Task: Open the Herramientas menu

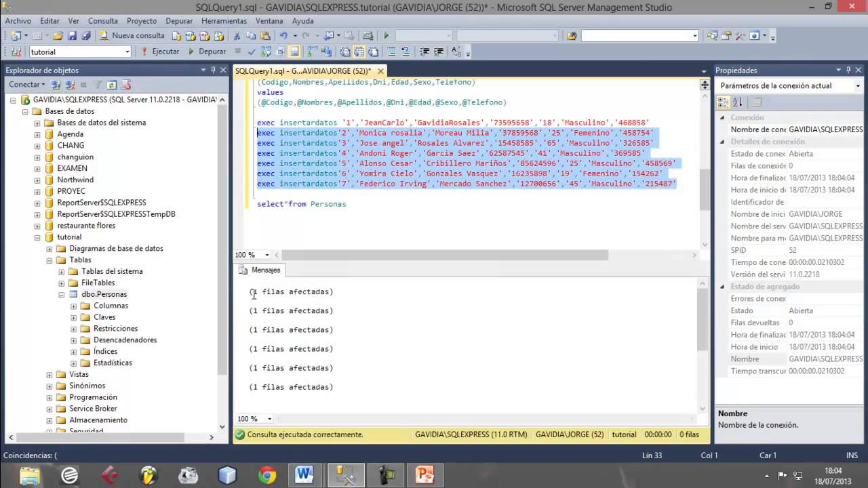Action: coord(224,21)
